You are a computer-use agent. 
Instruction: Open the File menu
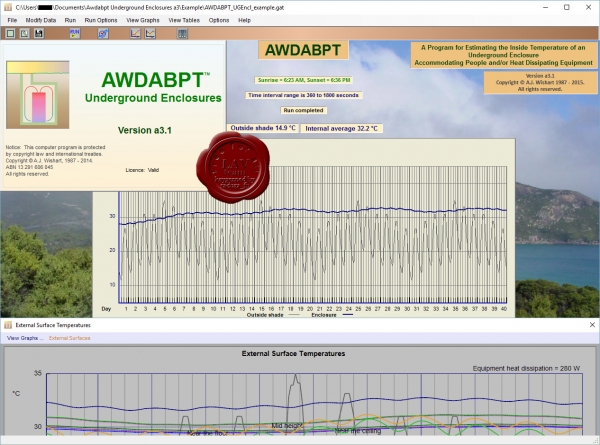[x=12, y=20]
